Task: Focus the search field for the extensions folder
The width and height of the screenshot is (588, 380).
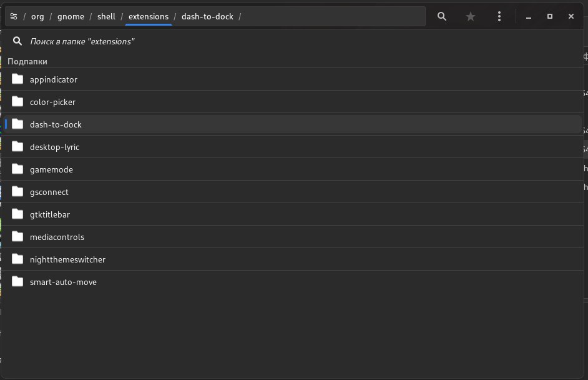Action: (293, 41)
